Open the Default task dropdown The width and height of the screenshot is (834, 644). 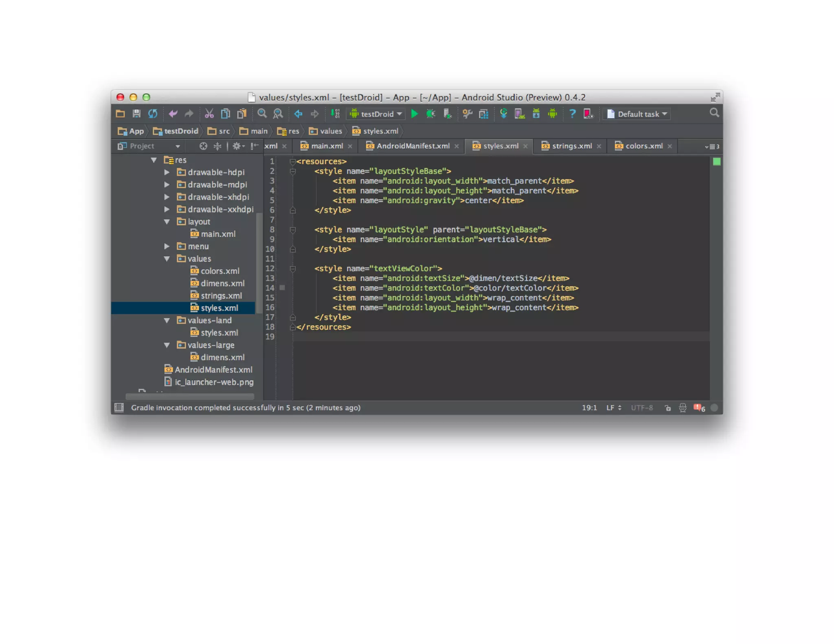tap(637, 114)
